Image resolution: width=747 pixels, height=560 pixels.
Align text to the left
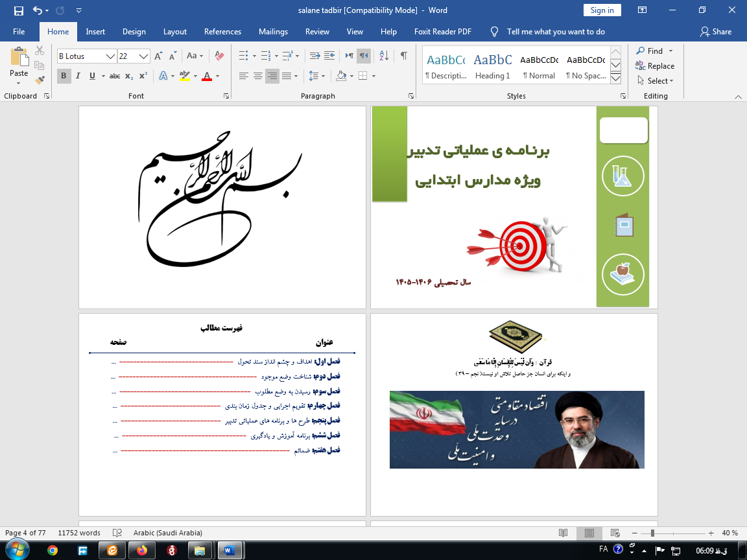[244, 76]
